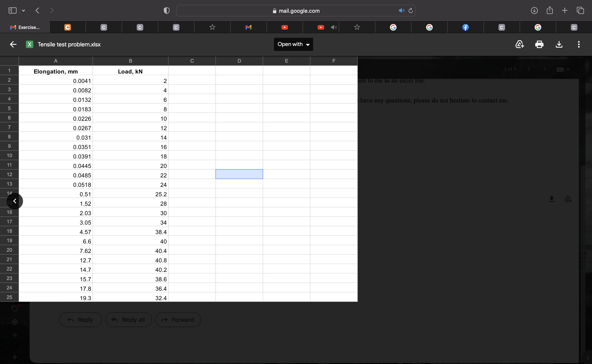Screen dimensions: 592x364
Task: Add attachment to My Drive
Action: [519, 44]
